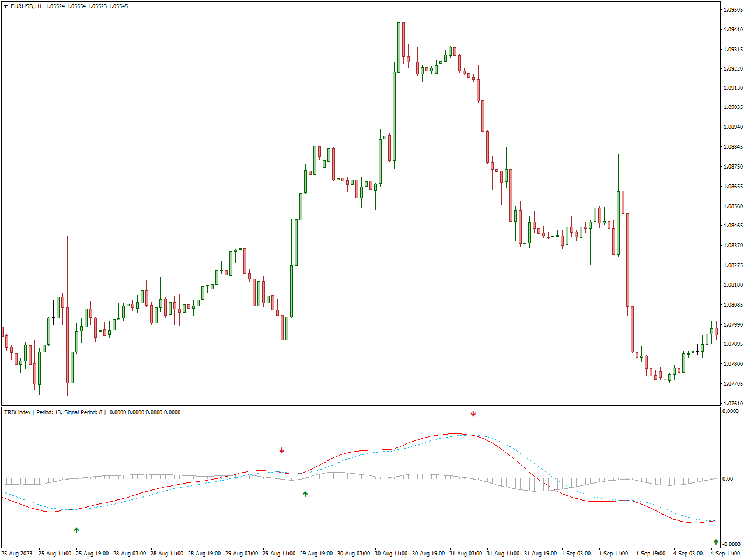Click the OHLC values 1.05524 1.05554 1.05523 1.05545
747x560 pixels.
coord(86,6)
